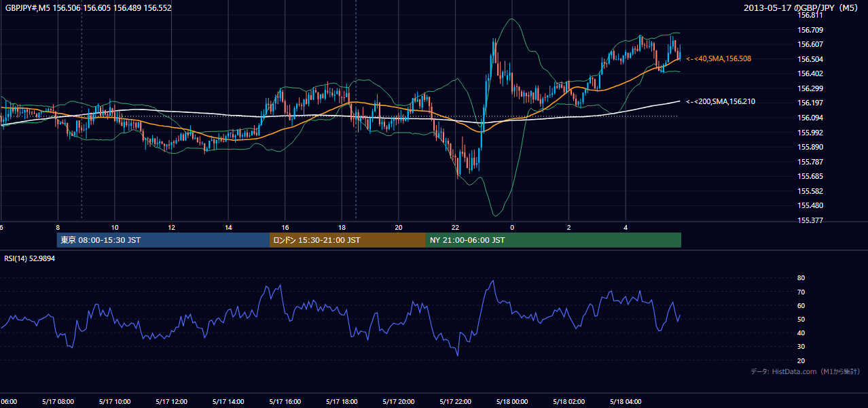This screenshot has height=408, width=868.
Task: Click price axis value 156.402
Action: (x=810, y=73)
